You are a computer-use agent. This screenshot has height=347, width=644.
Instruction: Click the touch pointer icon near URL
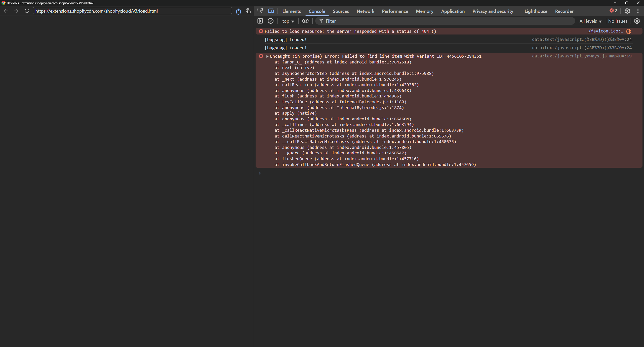[x=248, y=11]
